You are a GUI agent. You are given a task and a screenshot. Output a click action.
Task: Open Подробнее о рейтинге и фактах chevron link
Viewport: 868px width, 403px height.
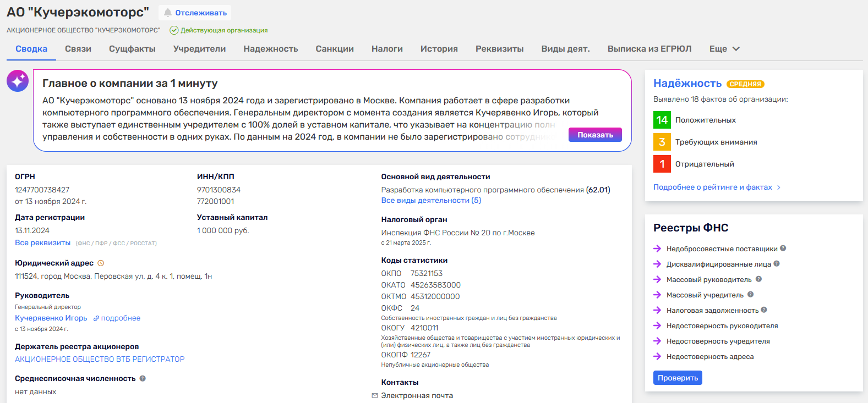tap(717, 187)
